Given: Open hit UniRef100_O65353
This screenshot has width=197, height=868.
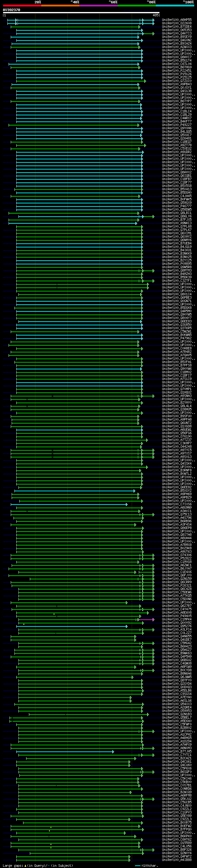Looking at the screenshot, I should click(177, 30).
